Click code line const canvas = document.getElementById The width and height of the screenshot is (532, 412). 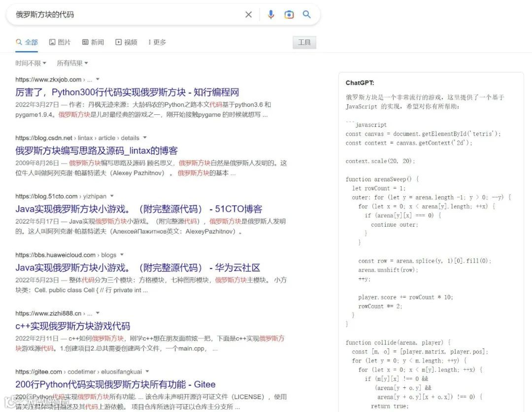tap(423, 134)
